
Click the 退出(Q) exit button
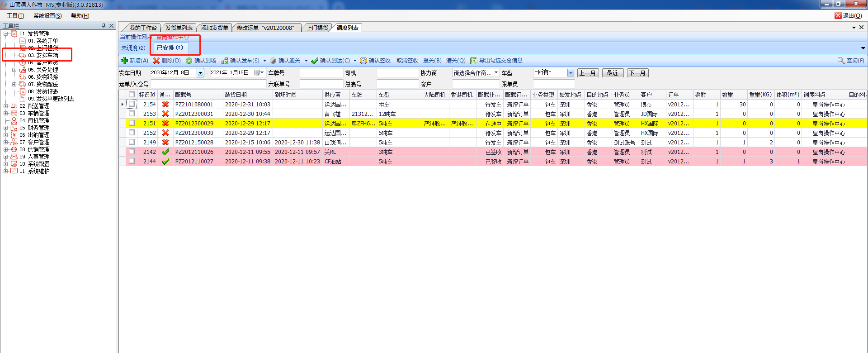coord(848,16)
